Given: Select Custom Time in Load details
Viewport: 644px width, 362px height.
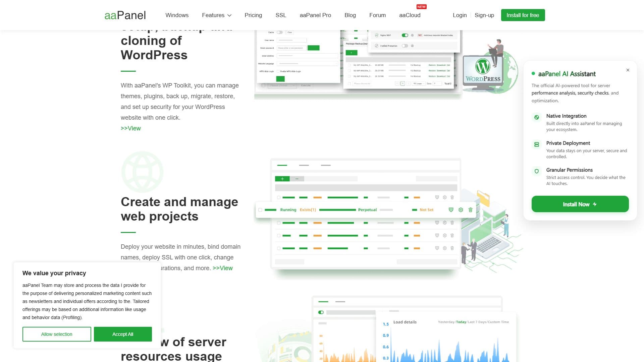Looking at the screenshot, I should click(x=498, y=322).
